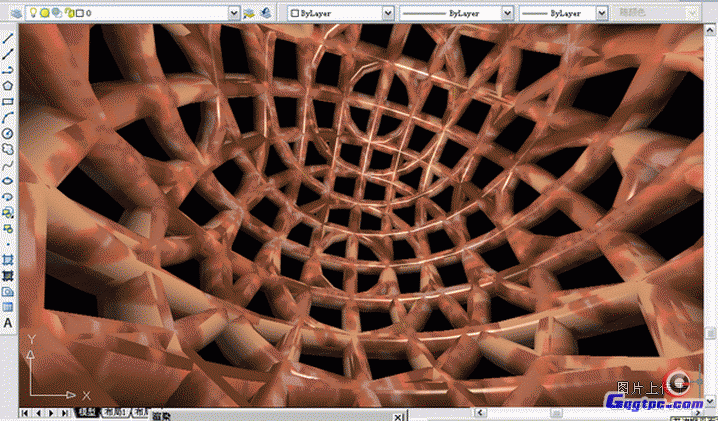
Task: Switch to the Model tab
Action: (x=86, y=412)
